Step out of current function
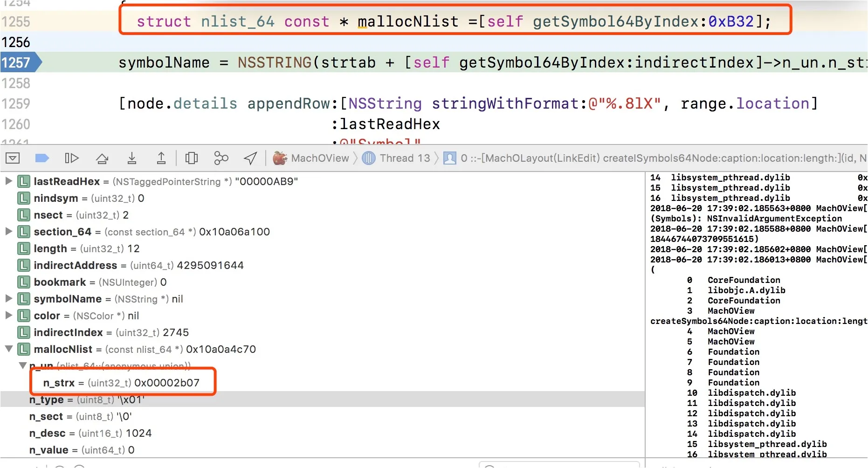Screen dimensions: 868x468 point(161,158)
